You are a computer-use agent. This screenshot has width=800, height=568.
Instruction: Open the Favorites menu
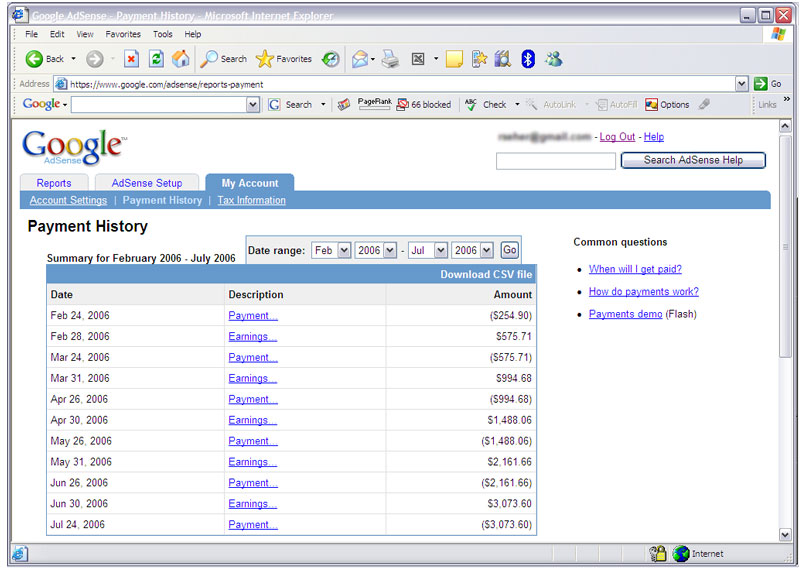click(123, 34)
